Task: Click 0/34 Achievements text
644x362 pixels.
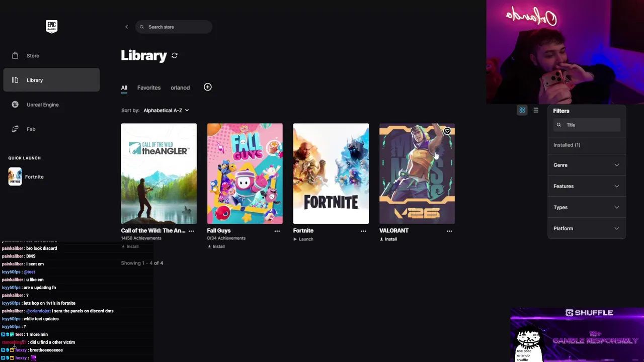Action: pyautogui.click(x=226, y=238)
